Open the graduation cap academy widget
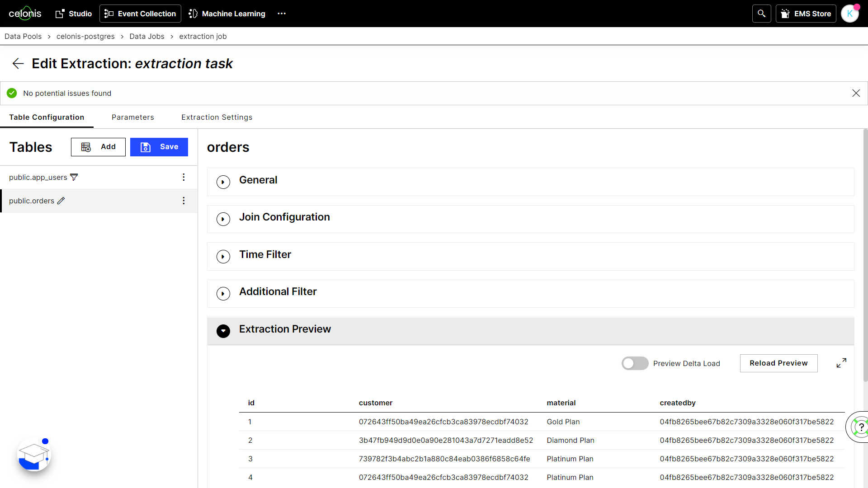 click(34, 455)
